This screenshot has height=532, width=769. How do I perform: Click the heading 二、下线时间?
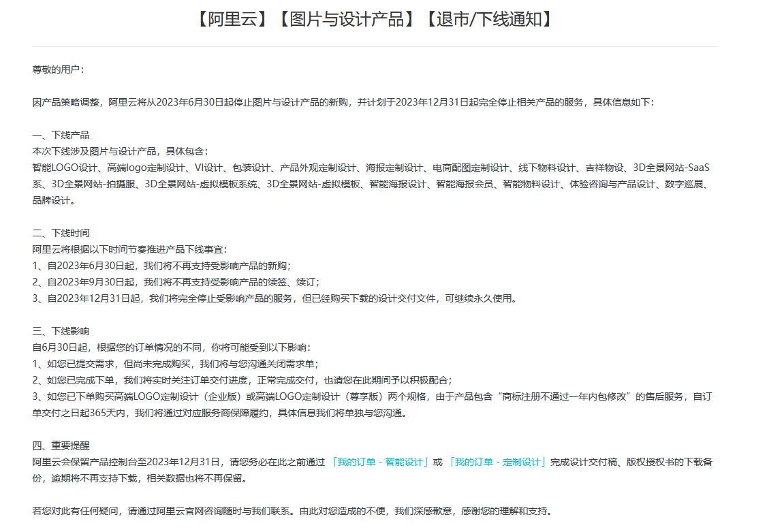61,233
